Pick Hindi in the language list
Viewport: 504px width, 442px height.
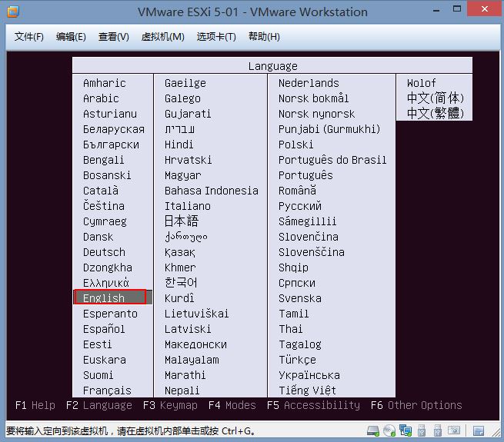[179, 145]
